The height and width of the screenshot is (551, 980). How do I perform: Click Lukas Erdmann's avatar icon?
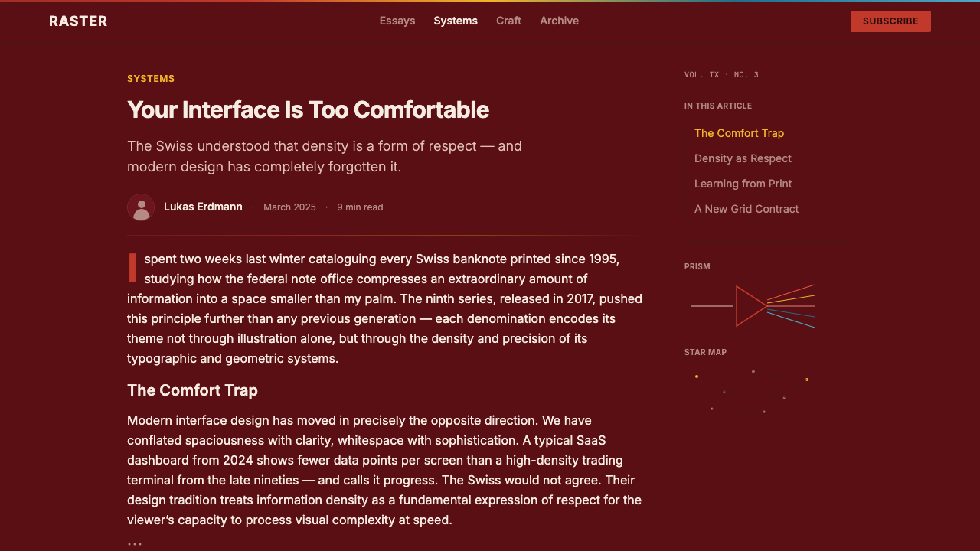141,207
